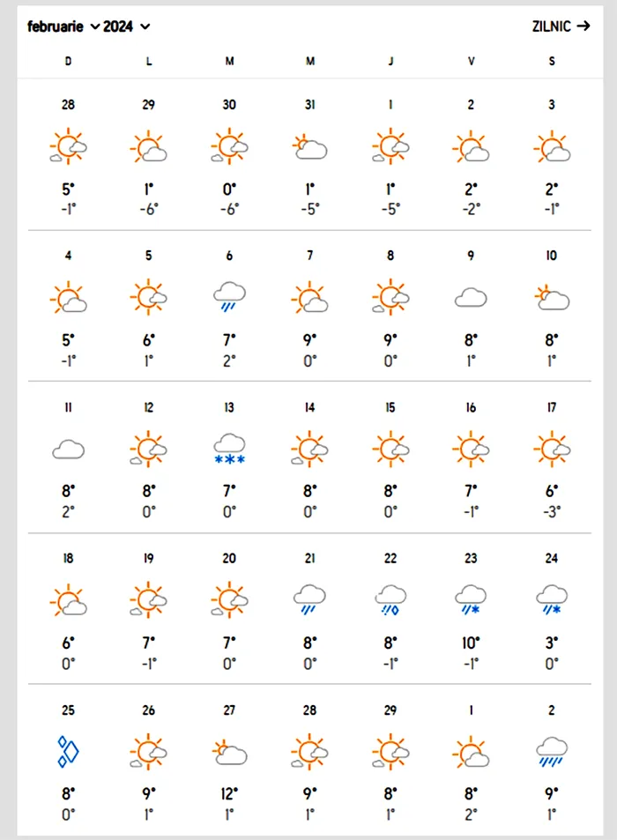Select the rain icon for February 21
Screen dimensions: 617x840
coord(309,599)
